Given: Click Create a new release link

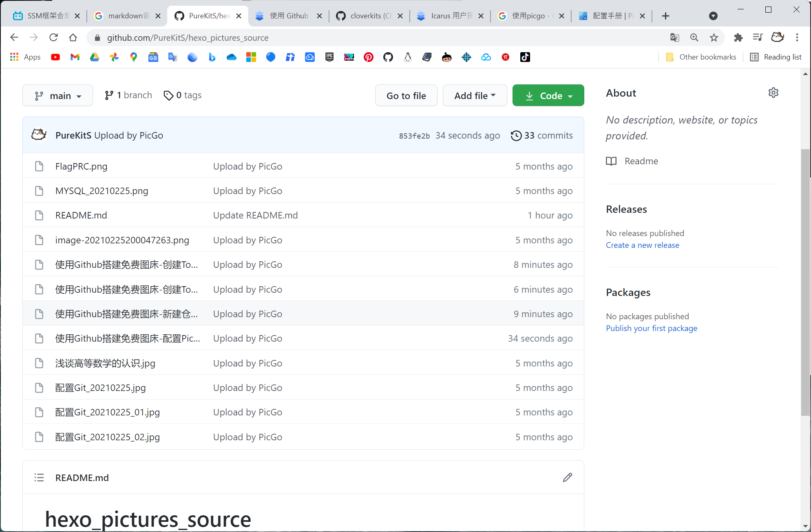Looking at the screenshot, I should [642, 245].
